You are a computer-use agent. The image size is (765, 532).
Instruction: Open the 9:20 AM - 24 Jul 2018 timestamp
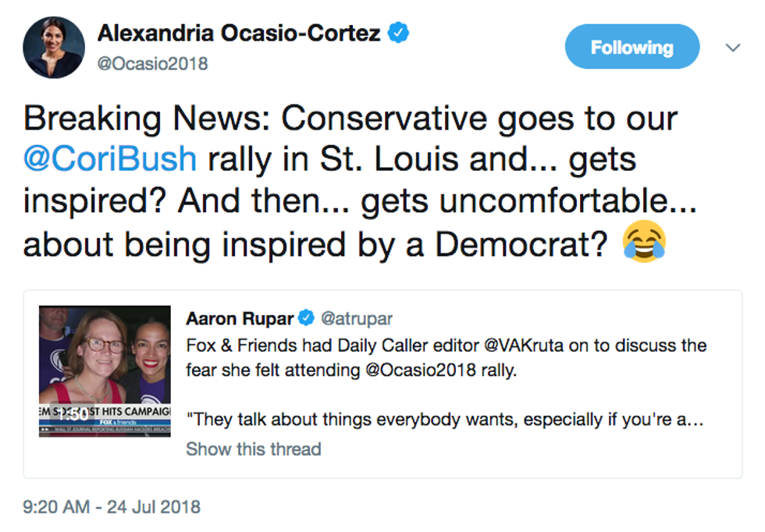(112, 506)
